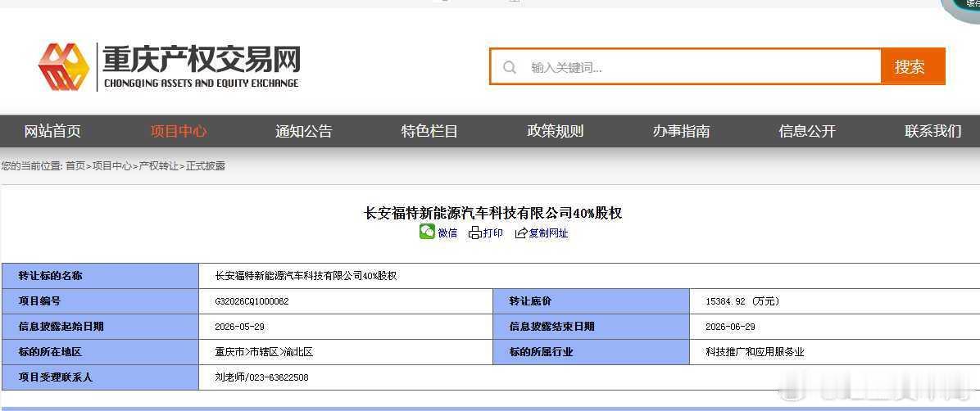Image resolution: width=980 pixels, height=411 pixels.
Task: Click breadcrumb link 产权转让
Action: 158,166
